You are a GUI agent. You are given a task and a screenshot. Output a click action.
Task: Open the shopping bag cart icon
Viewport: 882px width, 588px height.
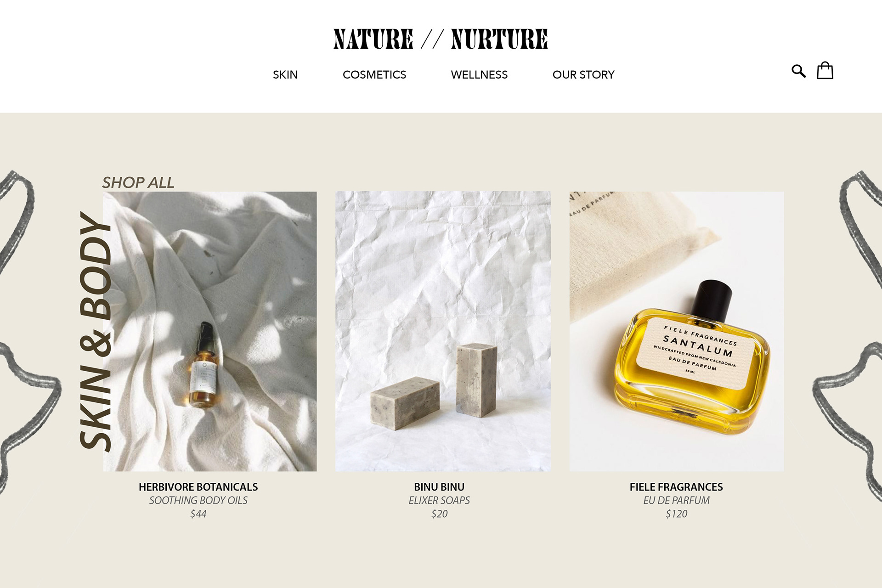[x=825, y=70]
